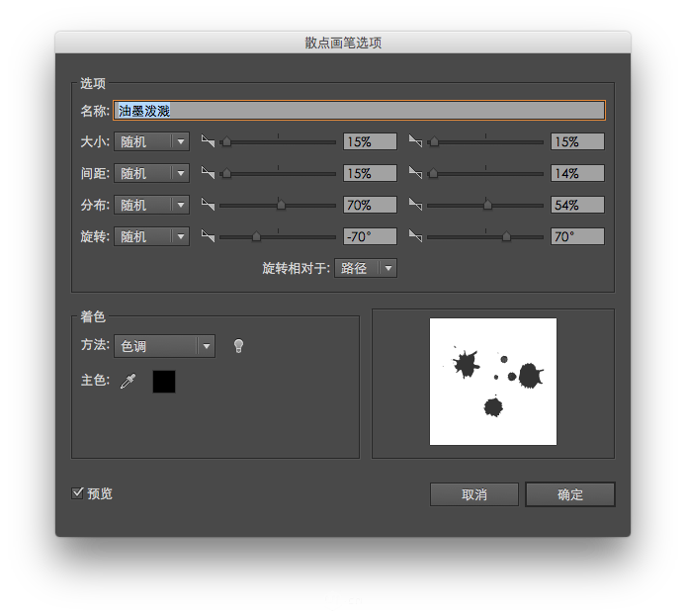
Task: Click the 大小 maximum 15% value field
Action: pyautogui.click(x=577, y=141)
